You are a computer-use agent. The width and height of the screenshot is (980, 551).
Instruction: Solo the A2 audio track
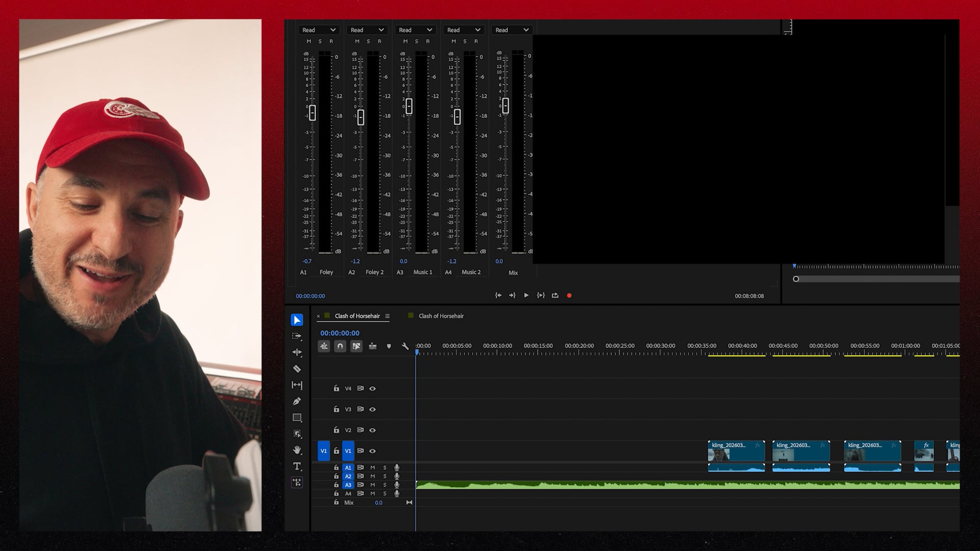point(384,476)
